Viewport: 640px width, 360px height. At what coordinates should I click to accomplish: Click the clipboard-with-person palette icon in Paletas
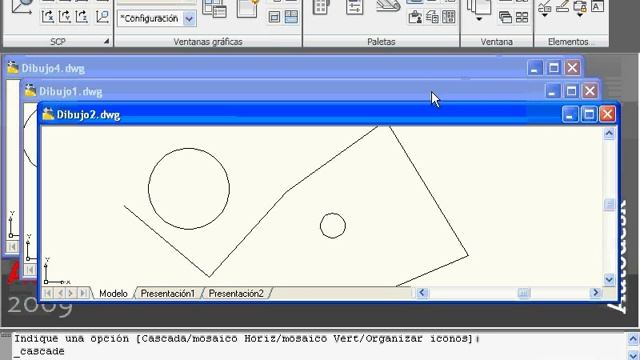click(415, 17)
